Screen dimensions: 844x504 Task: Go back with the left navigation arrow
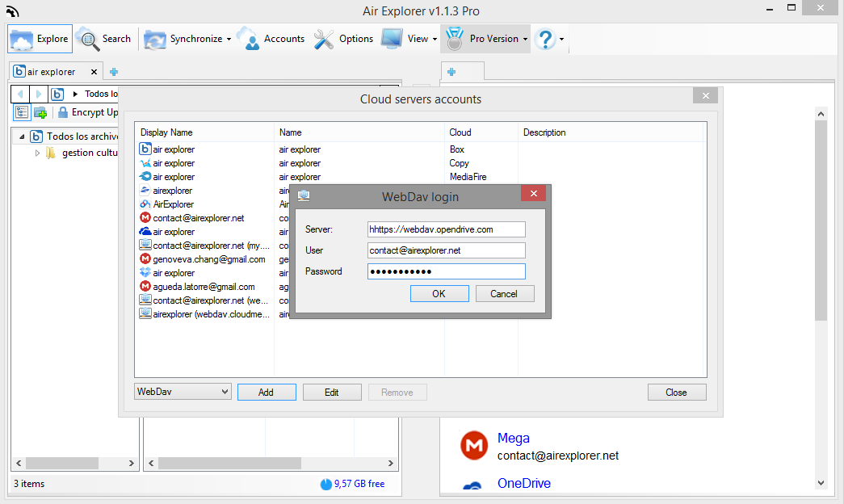[20, 94]
